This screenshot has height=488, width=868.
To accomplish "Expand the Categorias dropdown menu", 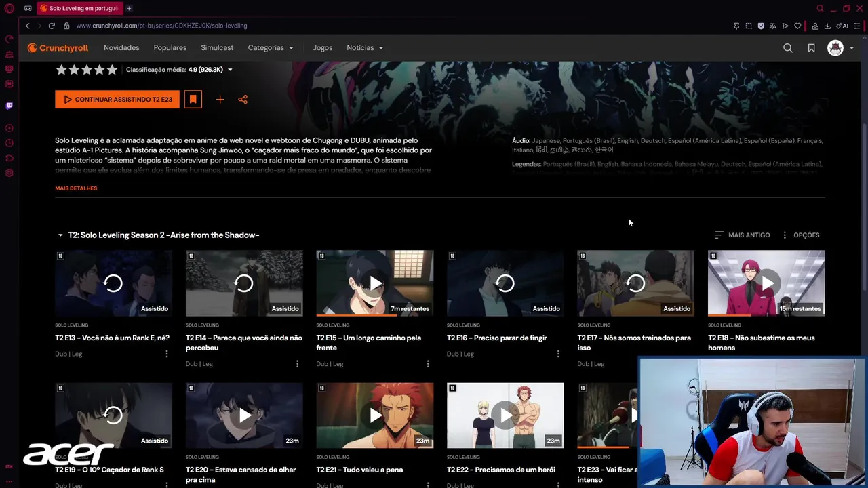I will click(271, 48).
